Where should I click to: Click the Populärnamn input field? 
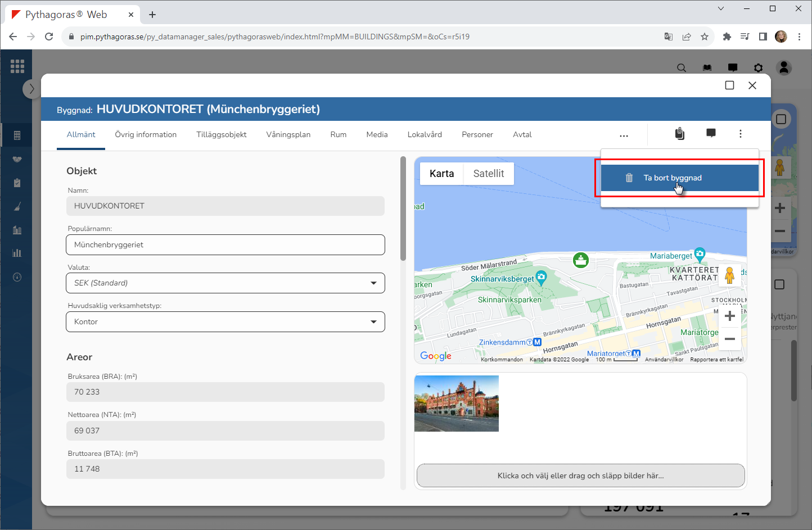[225, 244]
